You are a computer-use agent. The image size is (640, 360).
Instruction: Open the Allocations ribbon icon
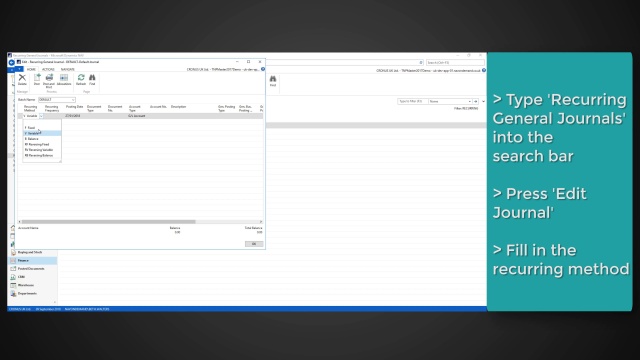tap(64, 79)
